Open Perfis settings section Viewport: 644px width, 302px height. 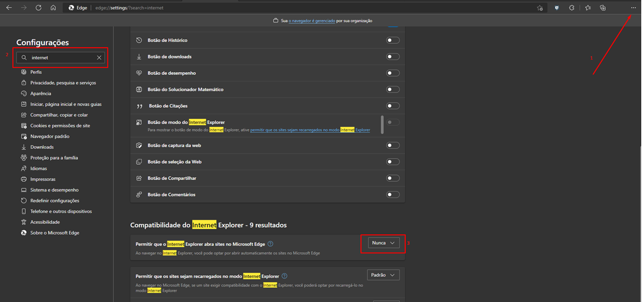[x=36, y=72]
